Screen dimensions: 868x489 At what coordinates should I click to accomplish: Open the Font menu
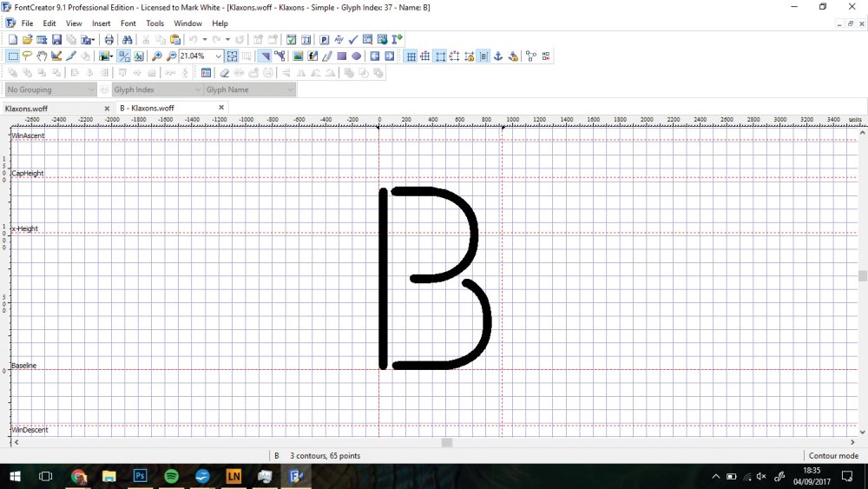tap(128, 23)
